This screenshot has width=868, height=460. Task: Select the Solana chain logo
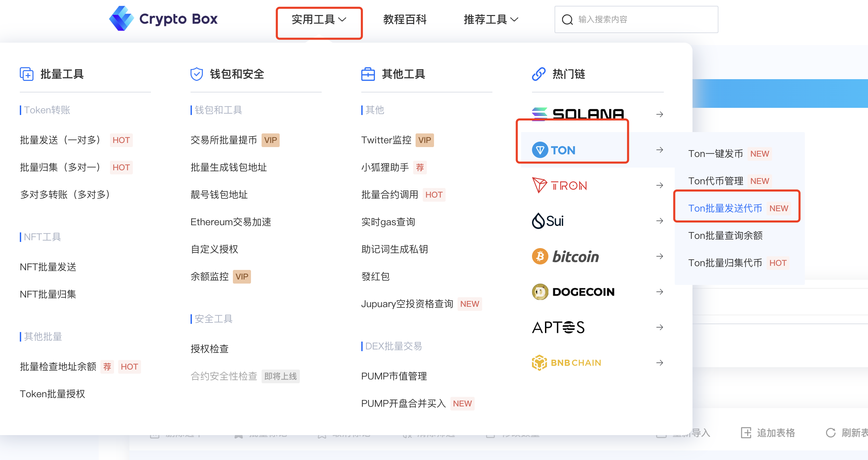[578, 114]
